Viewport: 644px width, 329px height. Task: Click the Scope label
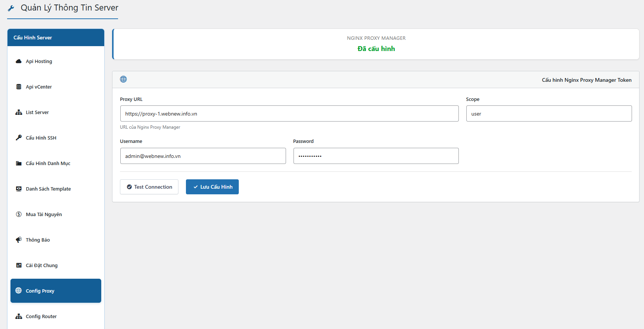(x=473, y=99)
